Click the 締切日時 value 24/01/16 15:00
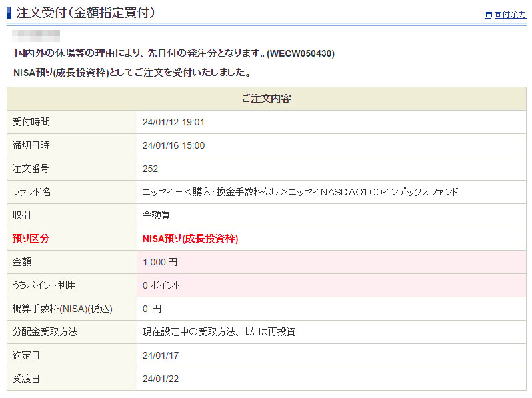The image size is (532, 398). pyautogui.click(x=173, y=145)
